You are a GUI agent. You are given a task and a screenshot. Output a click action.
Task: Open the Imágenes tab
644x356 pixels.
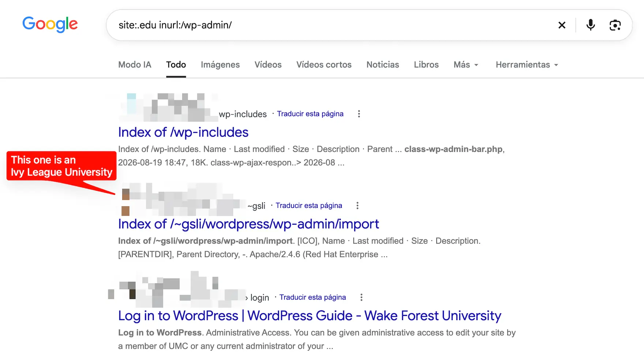(220, 65)
